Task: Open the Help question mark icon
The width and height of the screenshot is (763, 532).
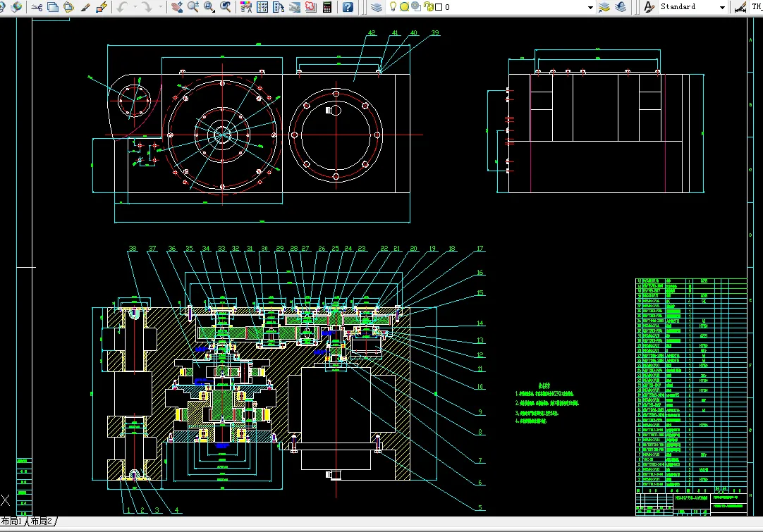Action: tap(348, 7)
